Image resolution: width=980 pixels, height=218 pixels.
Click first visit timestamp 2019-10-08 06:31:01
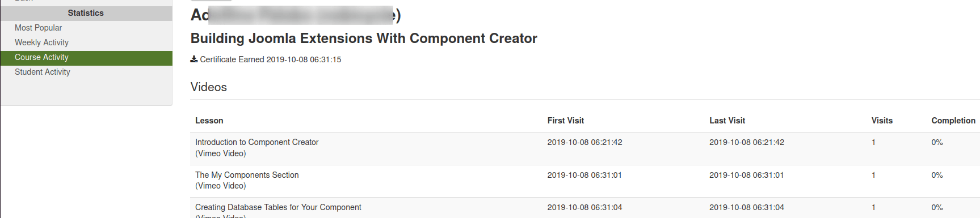[584, 175]
